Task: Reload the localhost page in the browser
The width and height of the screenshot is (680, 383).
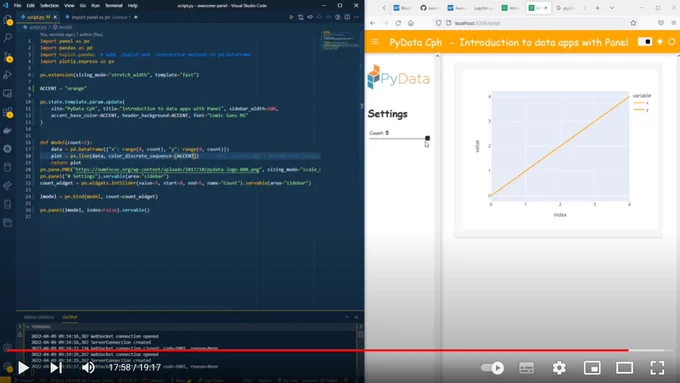Action: 398,23
